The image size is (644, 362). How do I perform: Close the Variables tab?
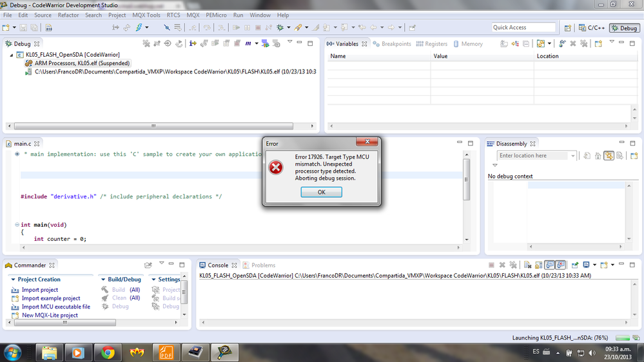(x=364, y=44)
